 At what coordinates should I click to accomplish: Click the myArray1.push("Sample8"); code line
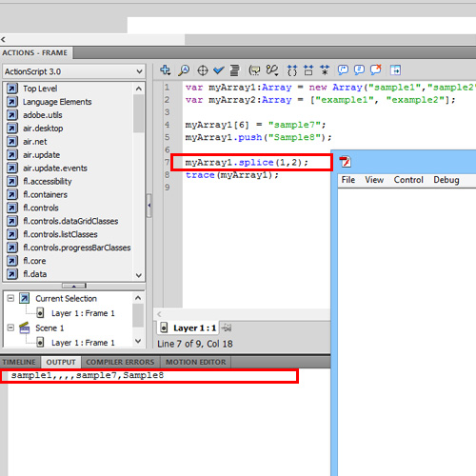258,137
